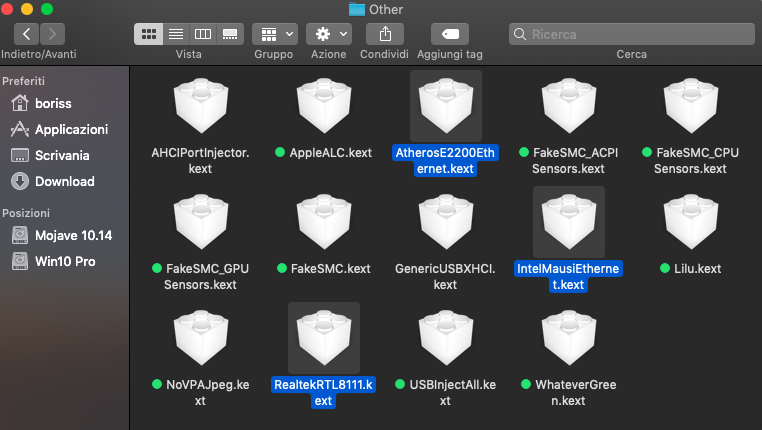
Task: Open Download in the sidebar
Action: [52, 181]
